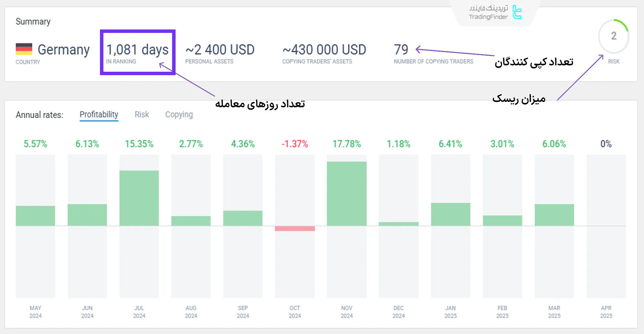The height and width of the screenshot is (334, 644).
Task: Click the Personal Assets value of ~2 400 USD
Action: [x=219, y=50]
